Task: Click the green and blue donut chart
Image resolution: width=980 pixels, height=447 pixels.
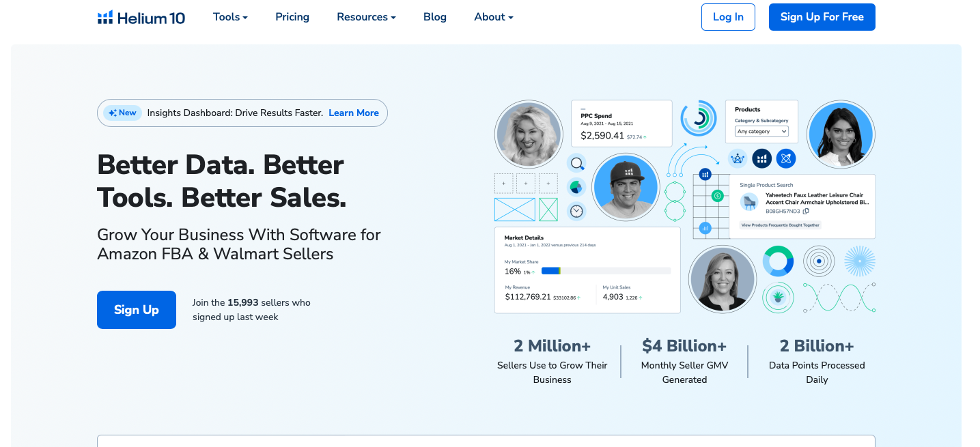Action: pyautogui.click(x=778, y=261)
